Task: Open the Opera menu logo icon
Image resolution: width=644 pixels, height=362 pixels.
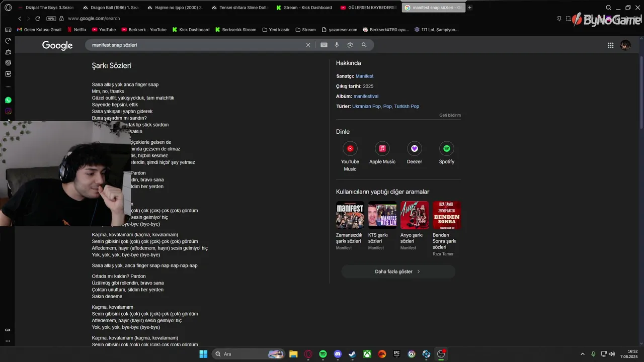Action: tap(8, 8)
